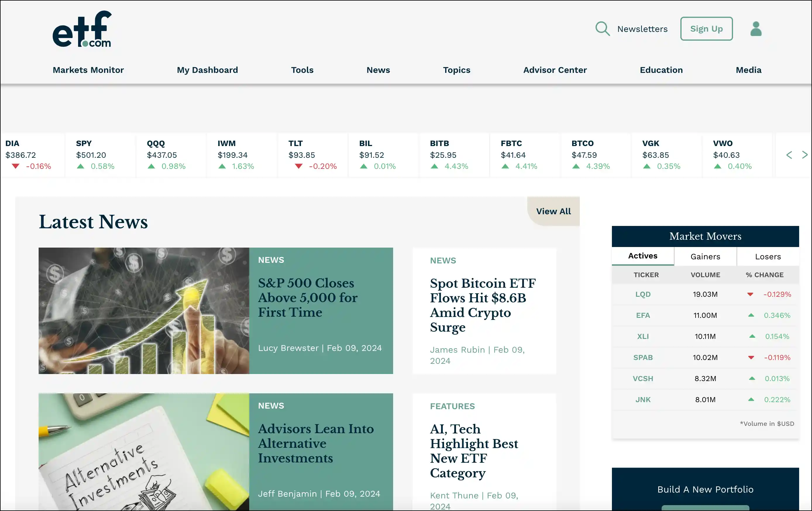Open S&P 500 Closes Above 5,000 headline
This screenshot has height=511, width=812.
[x=307, y=297]
